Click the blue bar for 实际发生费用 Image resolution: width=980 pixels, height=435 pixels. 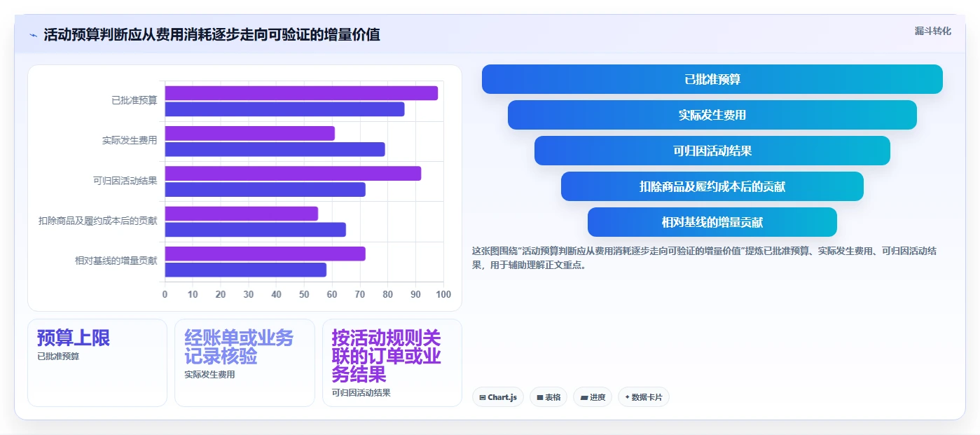(275, 149)
